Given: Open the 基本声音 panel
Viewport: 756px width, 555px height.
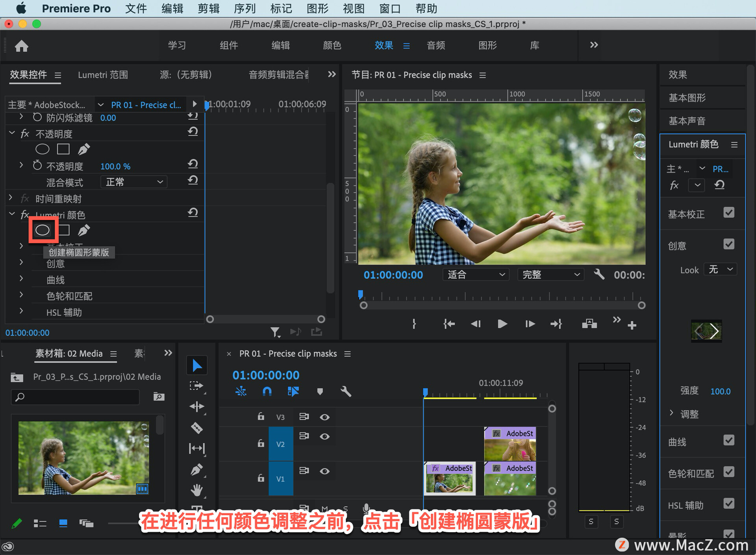Looking at the screenshot, I should tap(687, 121).
